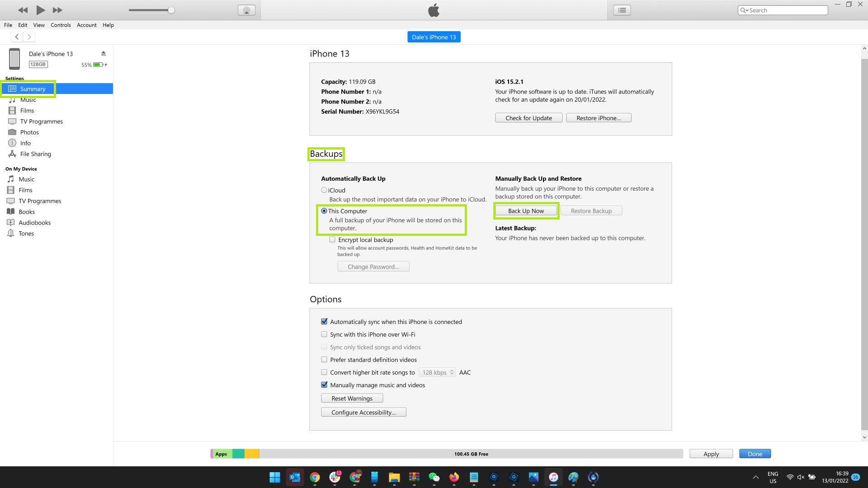The image size is (868, 488).
Task: Switch to the Dale's iPhone 13 tab
Action: click(x=434, y=37)
